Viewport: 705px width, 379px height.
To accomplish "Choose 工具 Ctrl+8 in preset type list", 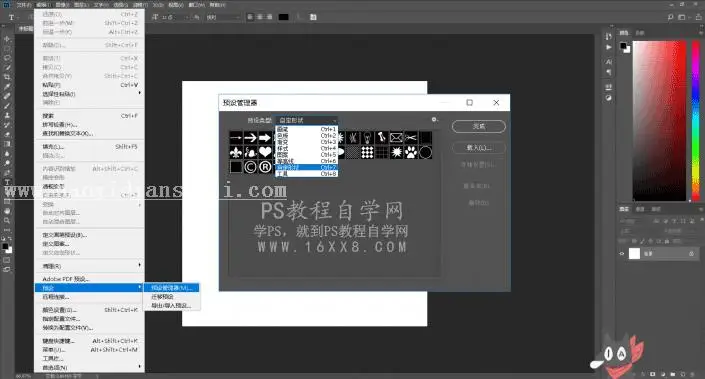I will coord(307,173).
